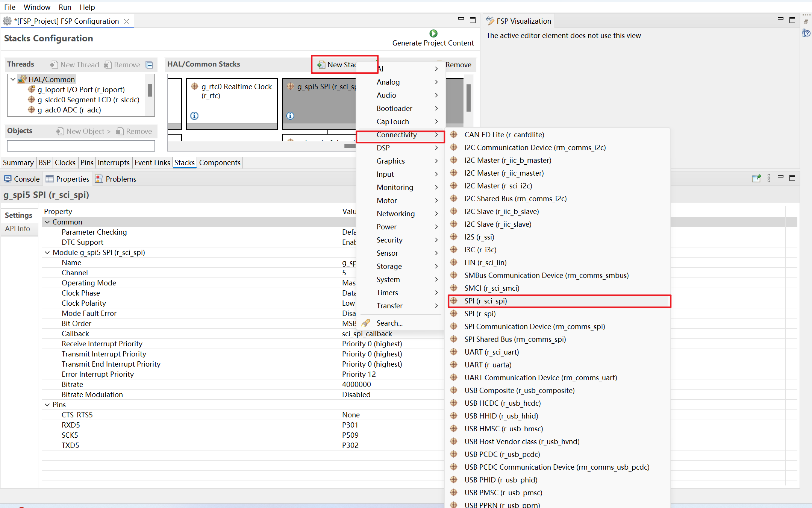
Task: Open the API Info side tab
Action: coord(18,229)
